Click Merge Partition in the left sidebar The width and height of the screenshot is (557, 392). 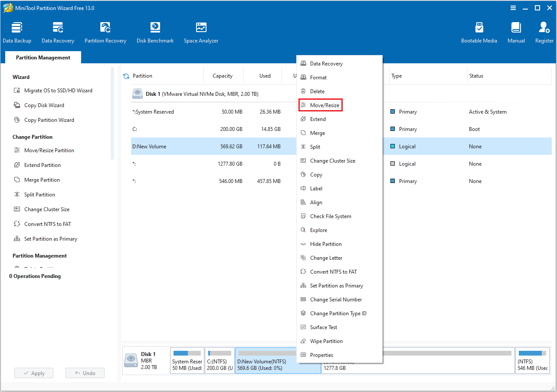coord(36,180)
